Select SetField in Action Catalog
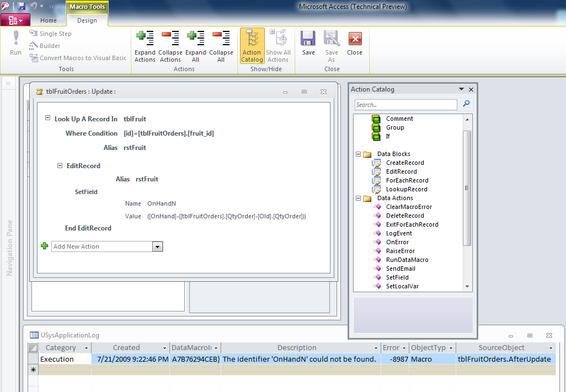Screen dimensions: 566x392 pos(397,277)
